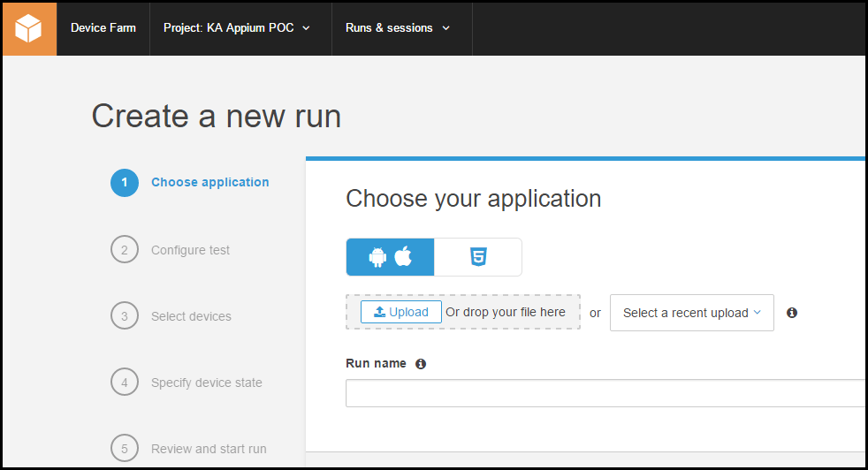Click the info icon beside Run name
Viewport: 868px width, 470px height.
(x=421, y=364)
